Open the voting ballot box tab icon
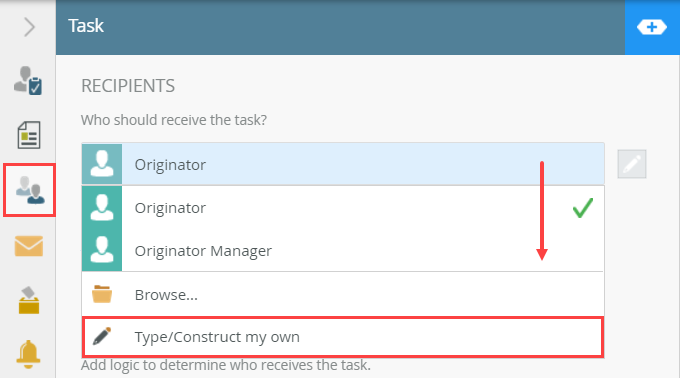Viewport: 680px width, 378px height. (x=29, y=300)
